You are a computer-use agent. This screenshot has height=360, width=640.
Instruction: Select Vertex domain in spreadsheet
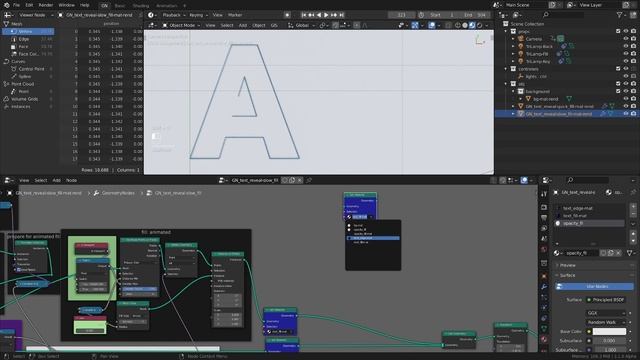point(29,31)
